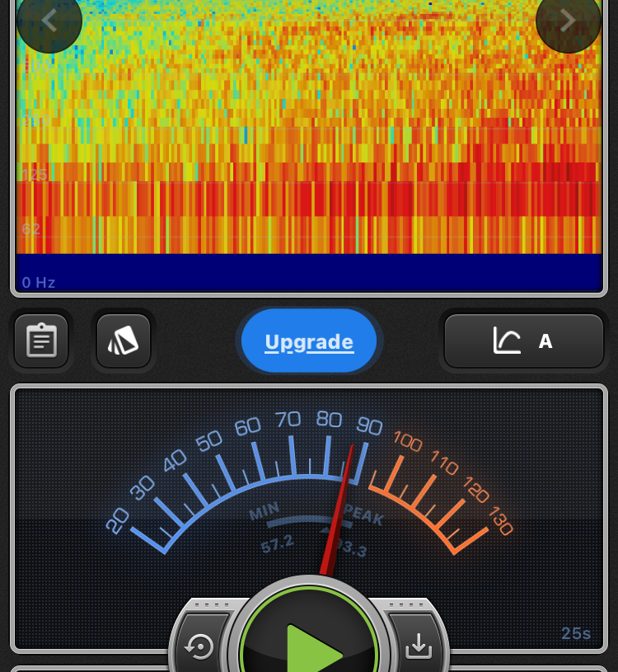Tap the 90 mark on the decibel gauge
Image resolution: width=618 pixels, height=672 pixels.
click(x=369, y=425)
